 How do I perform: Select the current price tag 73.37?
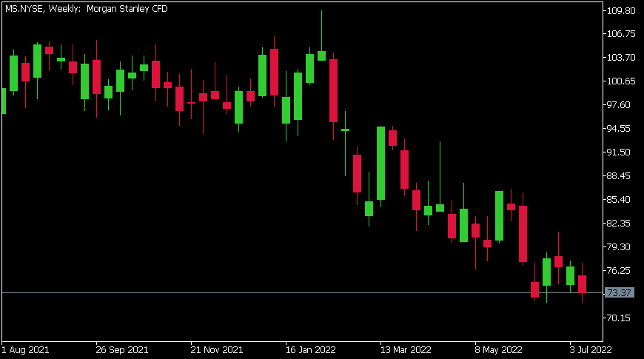click(x=619, y=293)
